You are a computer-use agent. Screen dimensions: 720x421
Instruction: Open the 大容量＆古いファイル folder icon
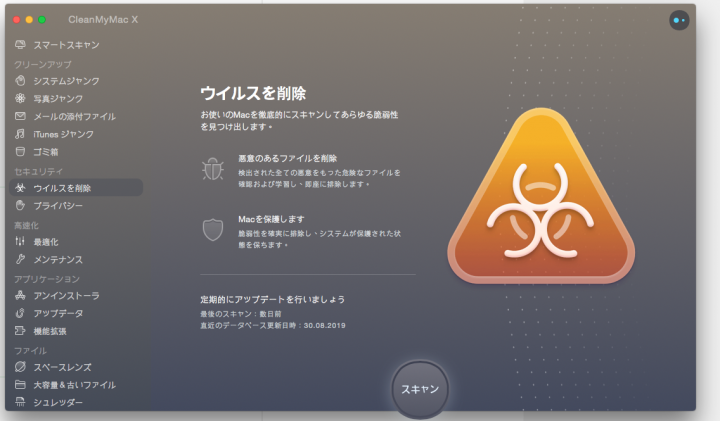tap(20, 384)
